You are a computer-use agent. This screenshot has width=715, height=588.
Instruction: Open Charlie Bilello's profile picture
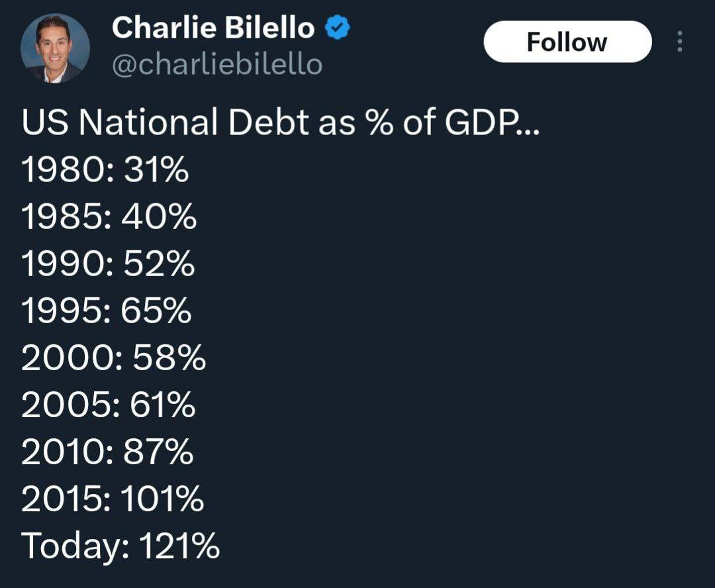click(x=55, y=48)
